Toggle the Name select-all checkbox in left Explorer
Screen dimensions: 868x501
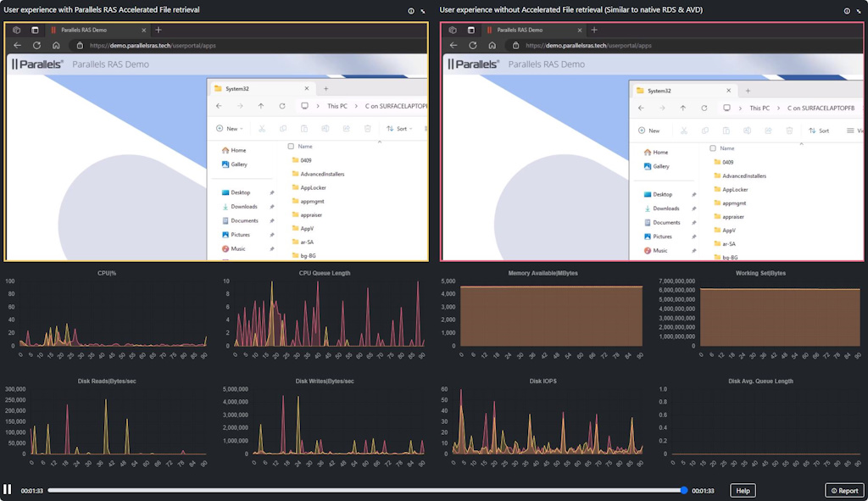coord(291,146)
